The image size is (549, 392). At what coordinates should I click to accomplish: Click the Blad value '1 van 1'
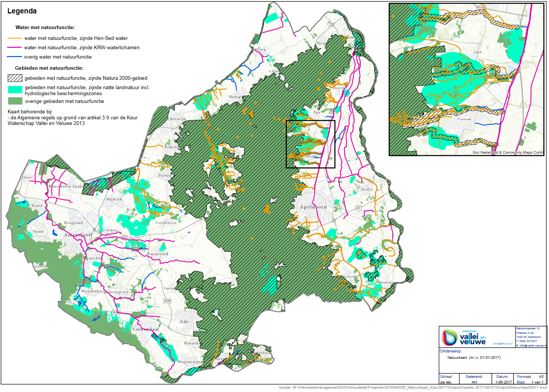(537, 382)
